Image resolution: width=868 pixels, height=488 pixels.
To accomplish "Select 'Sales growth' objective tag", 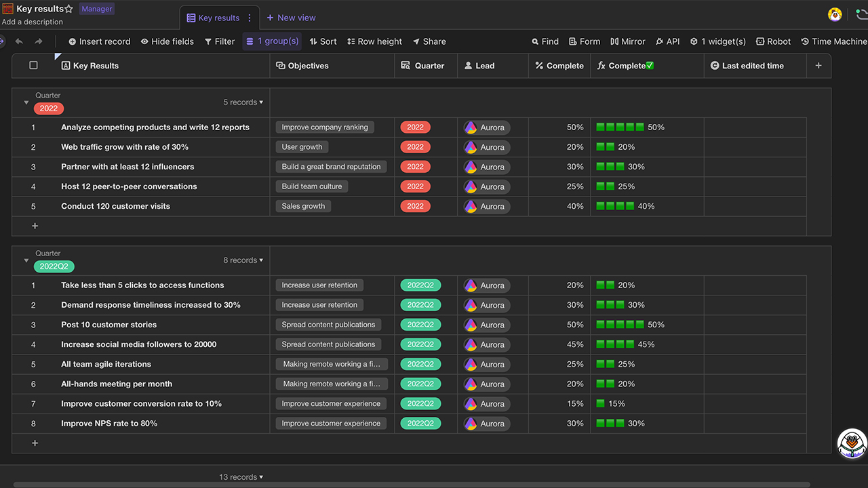I will pos(303,206).
